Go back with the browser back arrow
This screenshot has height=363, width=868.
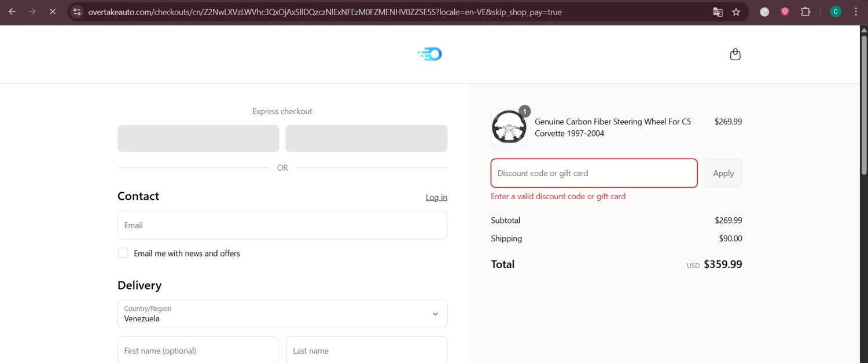(12, 12)
